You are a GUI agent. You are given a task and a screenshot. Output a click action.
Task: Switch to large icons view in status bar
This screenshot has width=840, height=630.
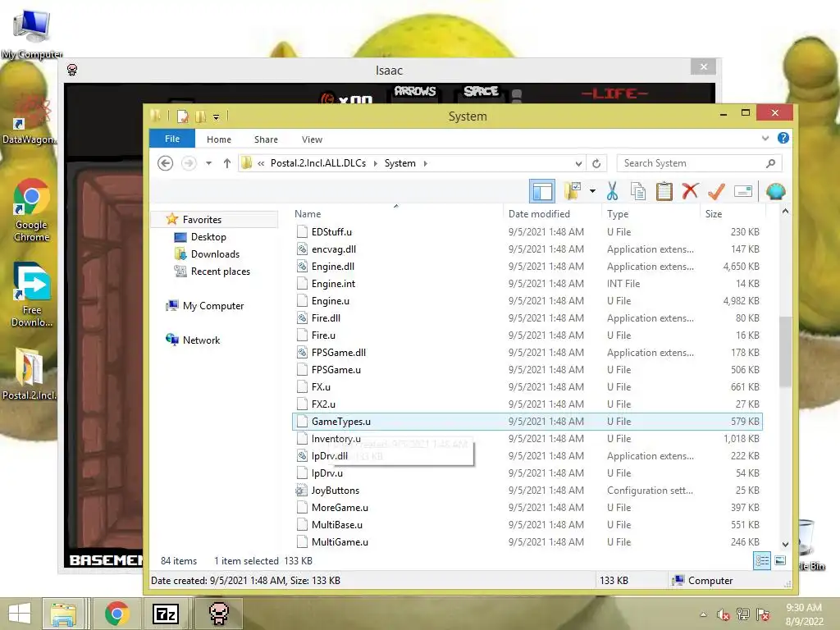(x=780, y=561)
